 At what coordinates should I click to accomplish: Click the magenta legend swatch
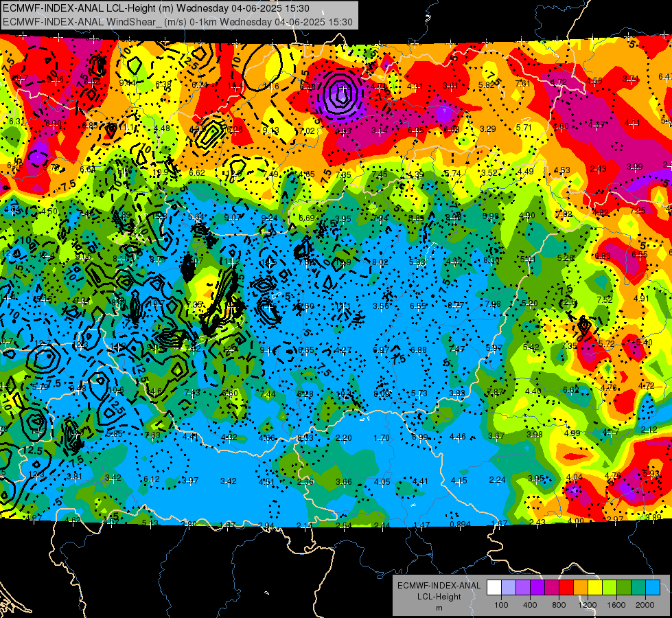tap(552, 588)
